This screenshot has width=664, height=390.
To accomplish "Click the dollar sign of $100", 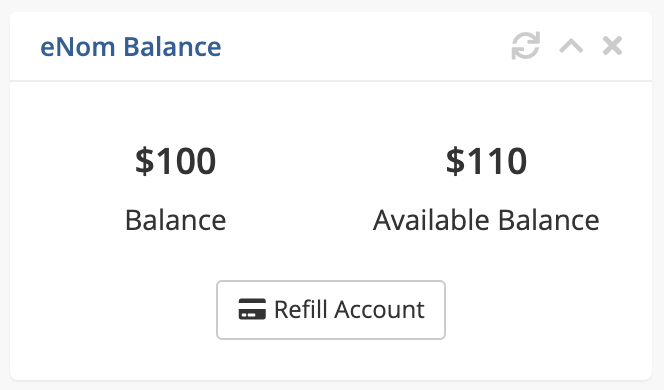I will tap(144, 161).
